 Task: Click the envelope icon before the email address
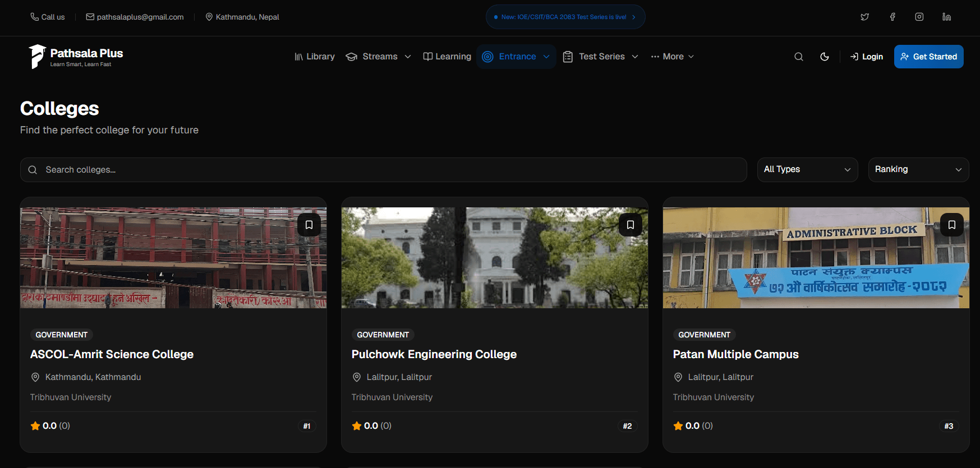coord(90,17)
